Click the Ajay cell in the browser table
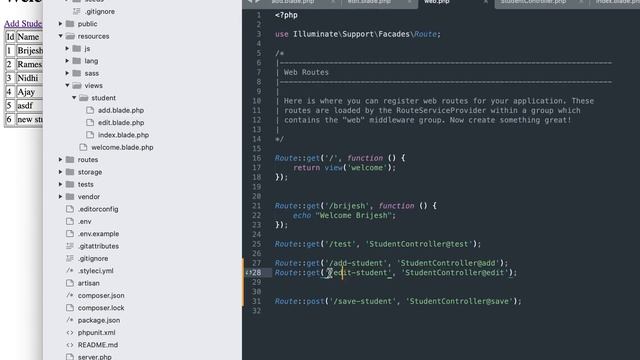 click(29, 92)
